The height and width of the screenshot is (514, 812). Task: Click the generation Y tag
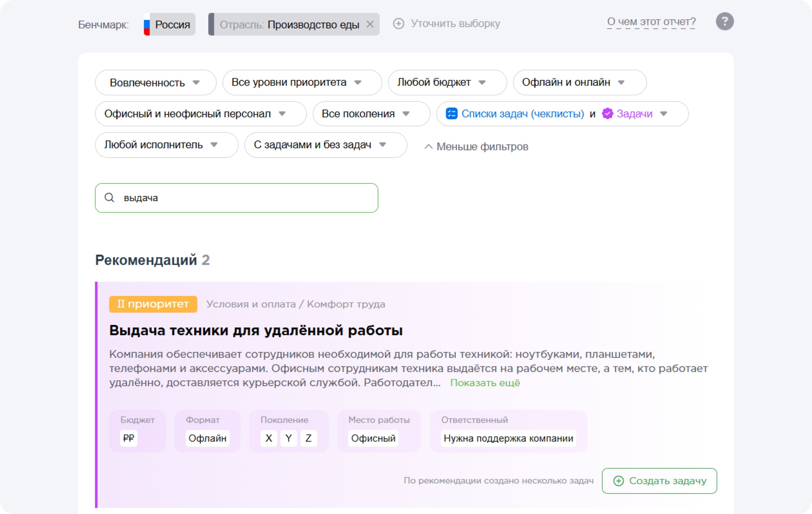[x=289, y=438]
